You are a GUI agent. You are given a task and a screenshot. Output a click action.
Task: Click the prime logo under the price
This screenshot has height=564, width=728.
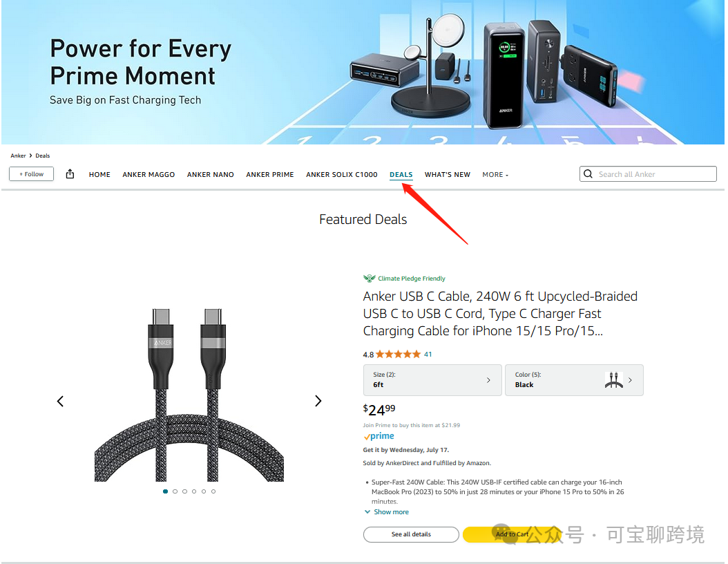click(x=379, y=436)
